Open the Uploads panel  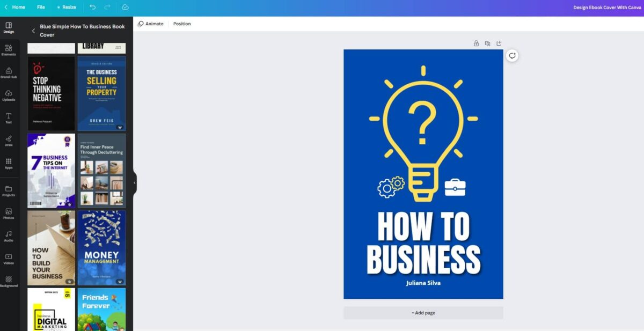(9, 95)
